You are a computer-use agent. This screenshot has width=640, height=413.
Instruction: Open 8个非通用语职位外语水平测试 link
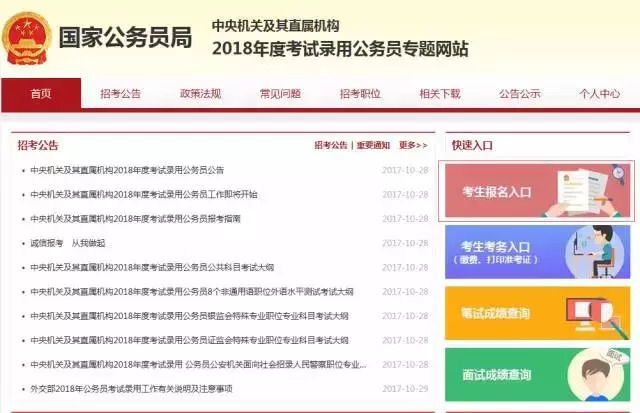coord(192,292)
